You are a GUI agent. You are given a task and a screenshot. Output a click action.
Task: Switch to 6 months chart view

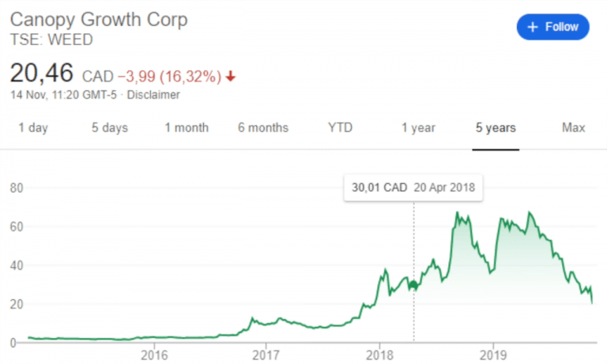[263, 128]
